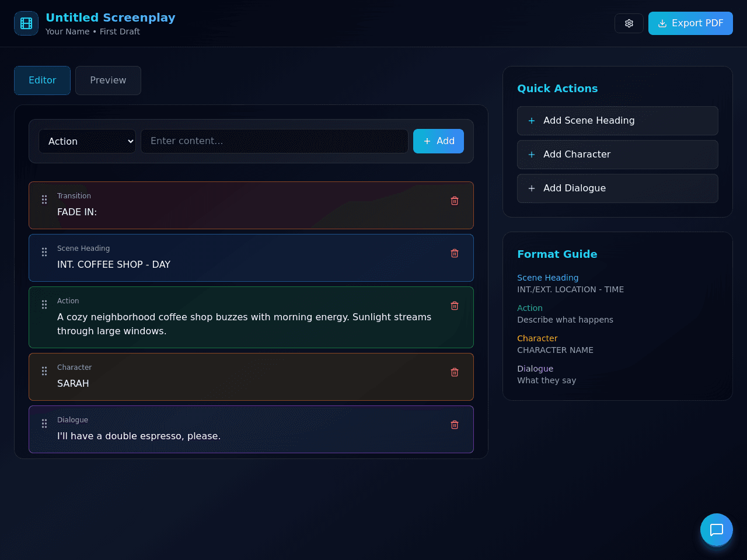Click the Dialogue entry in Format Guide
The width and height of the screenshot is (747, 560).
[535, 369]
